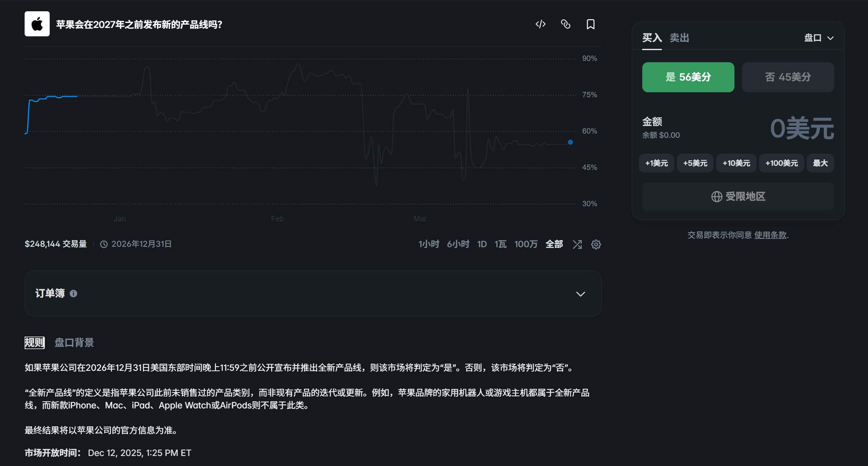Image resolution: width=868 pixels, height=466 pixels.
Task: Open the 盘口背景 tab
Action: coord(74,342)
